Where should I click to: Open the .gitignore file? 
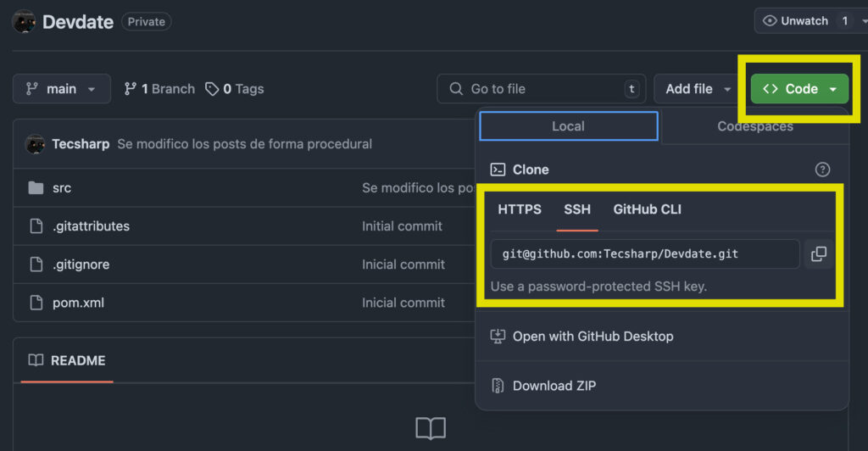[81, 264]
